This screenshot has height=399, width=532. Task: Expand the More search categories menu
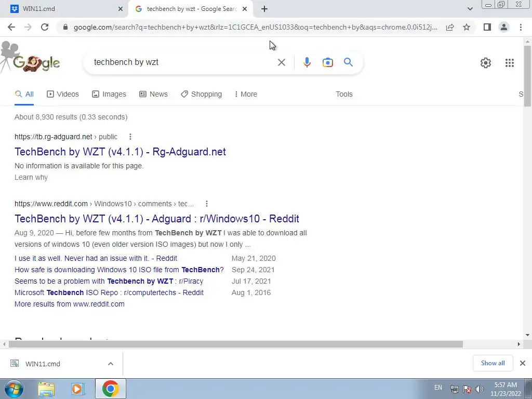point(246,95)
